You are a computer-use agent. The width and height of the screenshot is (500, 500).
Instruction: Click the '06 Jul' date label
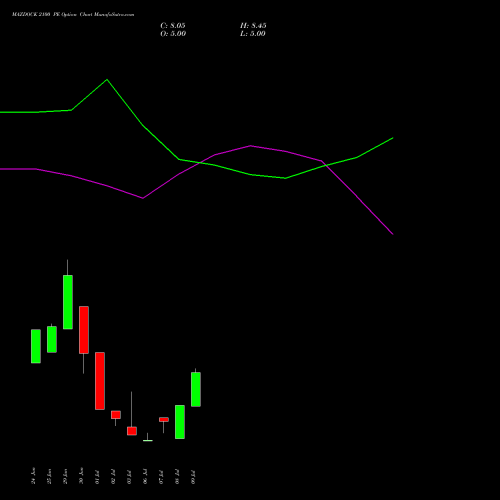pos(145,477)
